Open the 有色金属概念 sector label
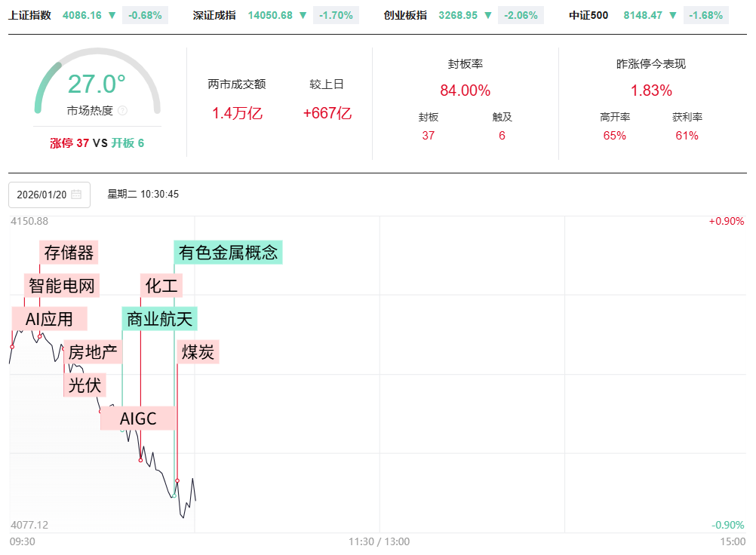The width and height of the screenshot is (756, 555). tap(229, 253)
